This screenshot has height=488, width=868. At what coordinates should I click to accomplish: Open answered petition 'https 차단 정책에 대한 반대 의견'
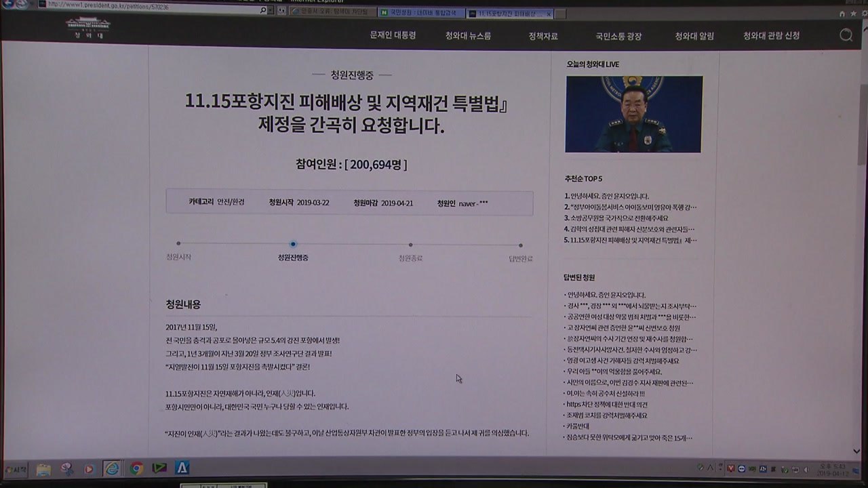(x=607, y=404)
